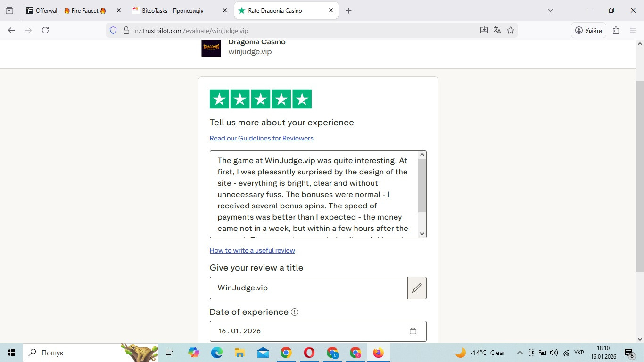Open the notification center icon
Screen dimensions: 644x362
click(629, 353)
